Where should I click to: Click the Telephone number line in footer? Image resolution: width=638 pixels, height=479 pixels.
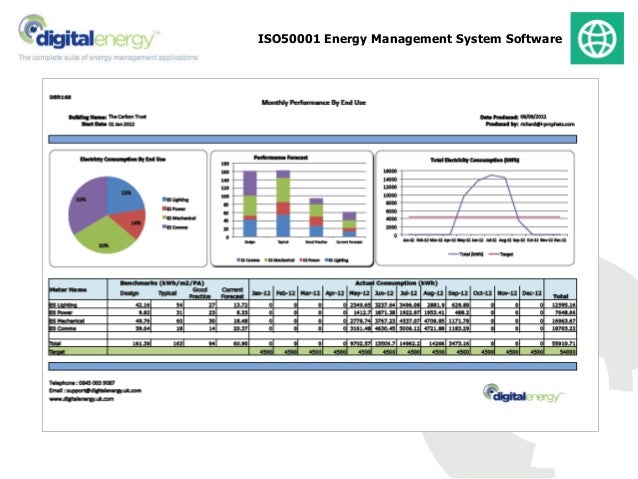pyautogui.click(x=82, y=383)
